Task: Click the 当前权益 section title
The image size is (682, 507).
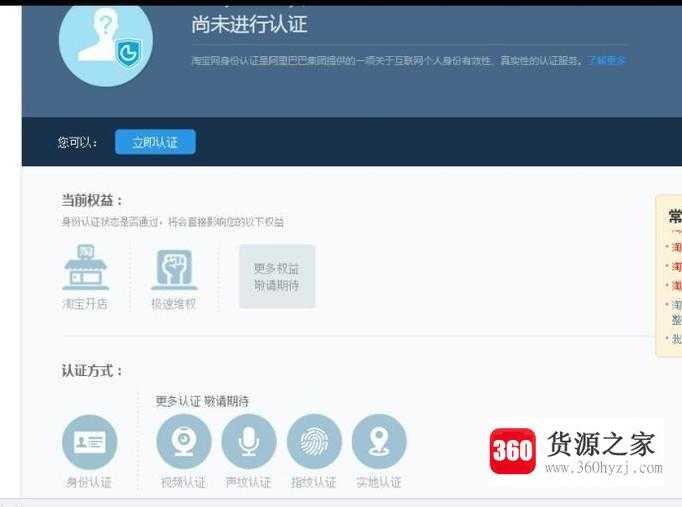Action: tap(92, 200)
